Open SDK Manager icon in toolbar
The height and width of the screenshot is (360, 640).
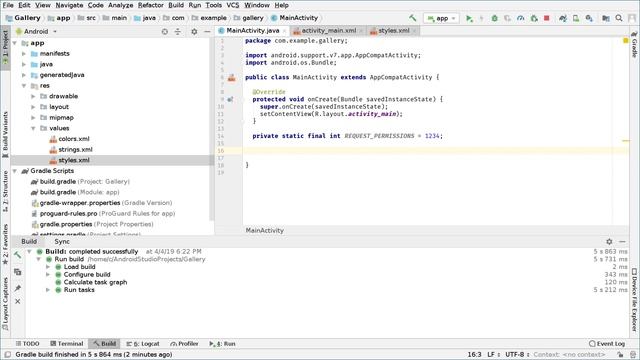coord(589,18)
